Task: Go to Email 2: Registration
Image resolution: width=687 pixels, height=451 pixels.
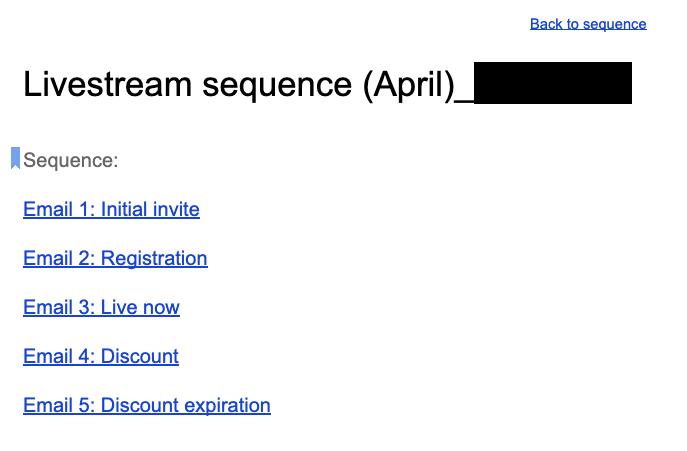Action: [115, 258]
